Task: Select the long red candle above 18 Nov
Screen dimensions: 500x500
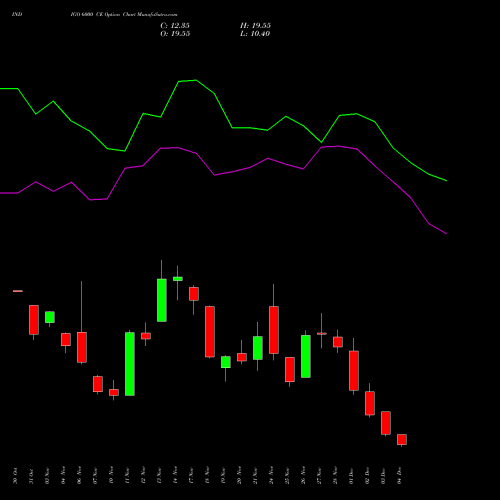Action: 210,332
